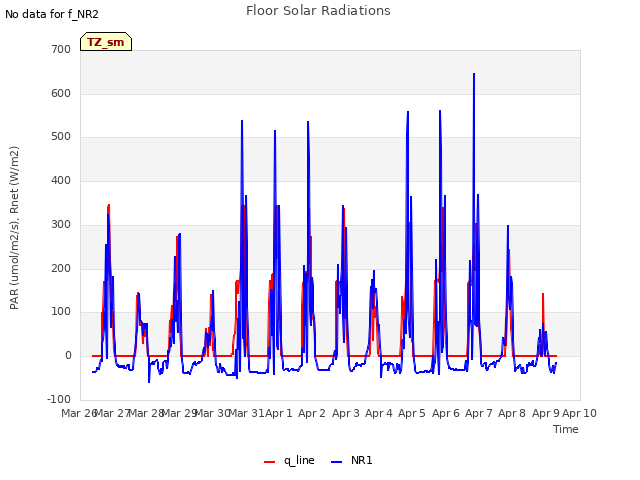Click the red q_line legend color marker
640x480 pixels.
269,462
